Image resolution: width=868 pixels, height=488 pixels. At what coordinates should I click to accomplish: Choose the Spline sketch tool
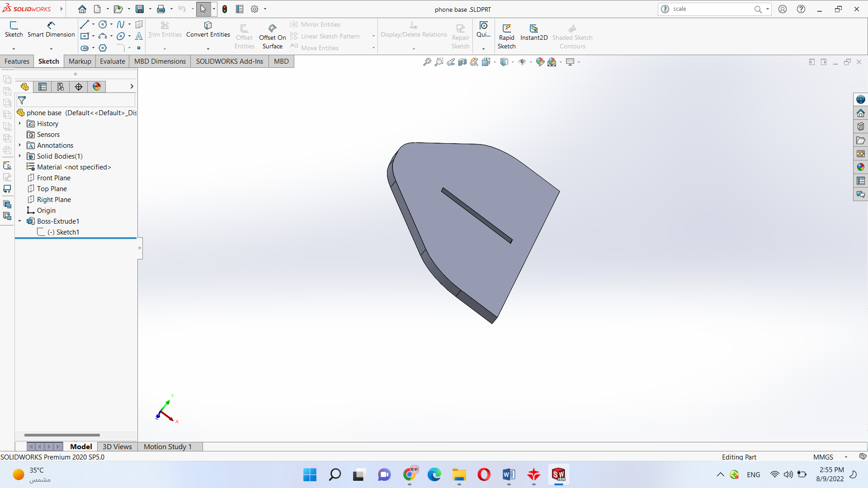tap(120, 24)
